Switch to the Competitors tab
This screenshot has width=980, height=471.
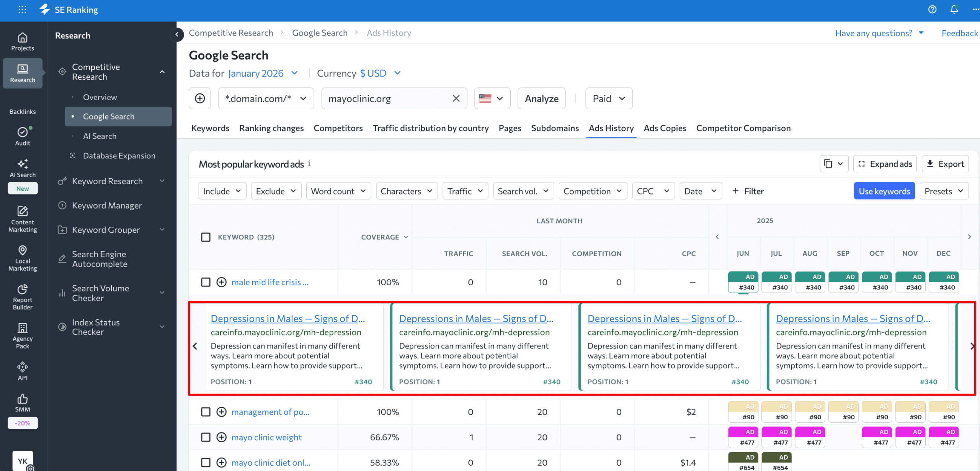tap(338, 128)
